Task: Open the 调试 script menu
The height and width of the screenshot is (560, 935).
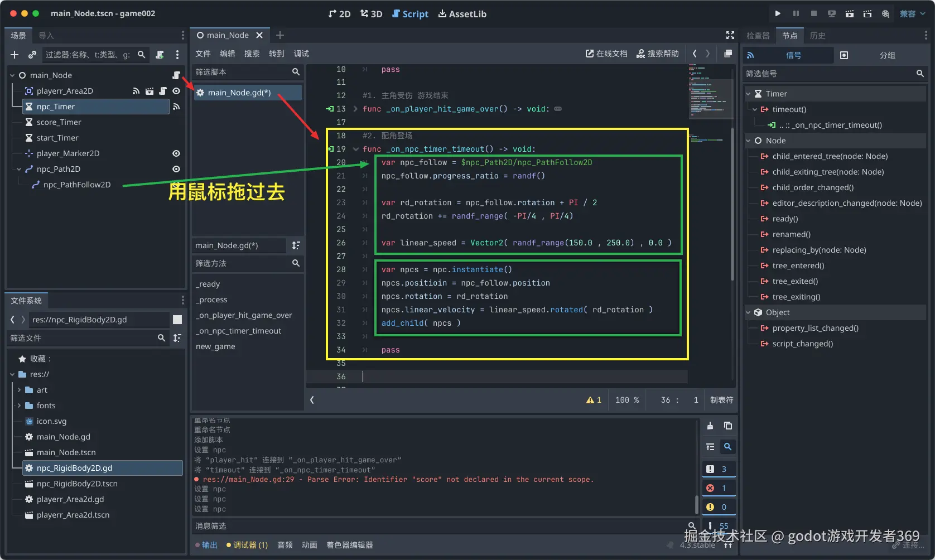Action: tap(301, 54)
